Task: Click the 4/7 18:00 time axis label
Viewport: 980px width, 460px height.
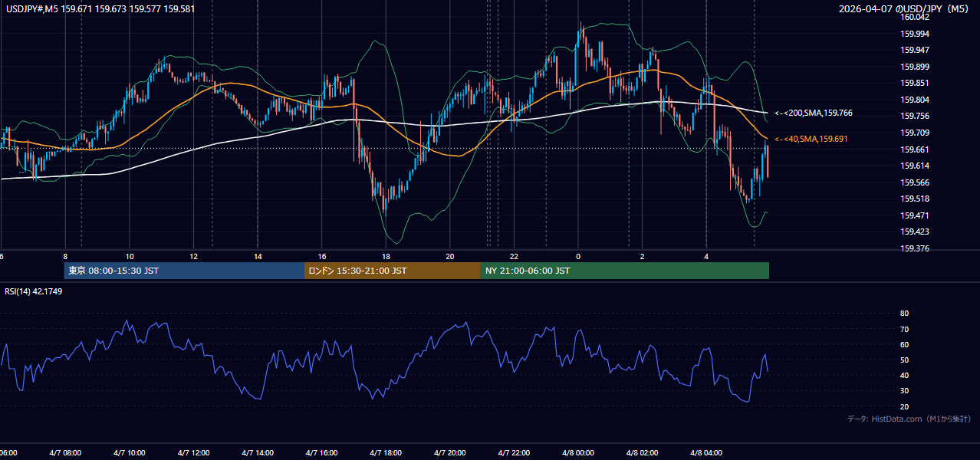Action: click(386, 453)
